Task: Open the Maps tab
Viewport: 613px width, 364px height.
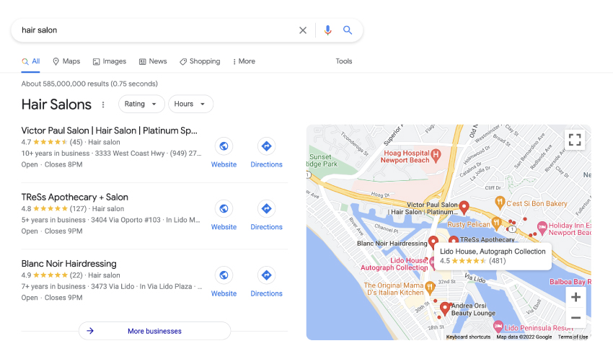Action: point(66,61)
